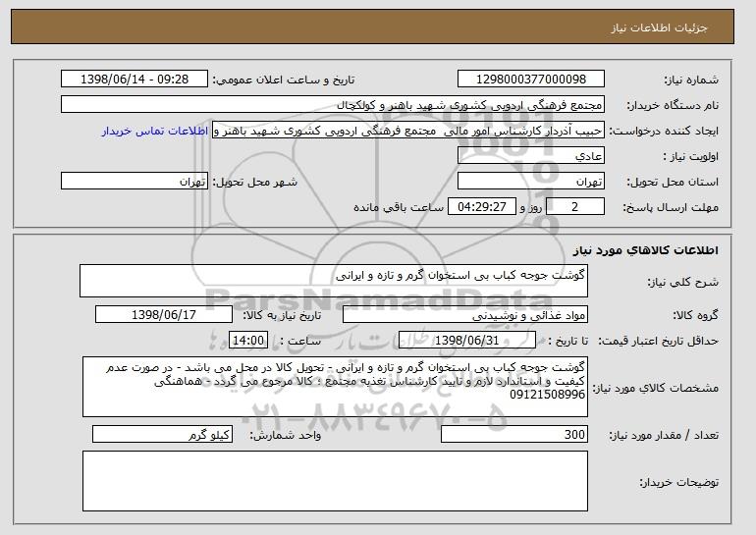Click the اطلاعات کالاهای مورد نیاز section heading
756x535 pixels.
[646, 250]
